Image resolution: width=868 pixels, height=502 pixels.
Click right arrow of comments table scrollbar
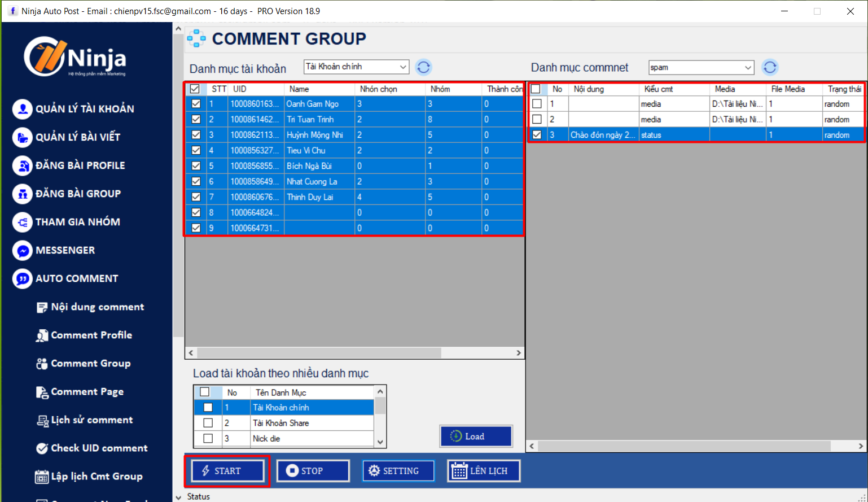coord(860,446)
